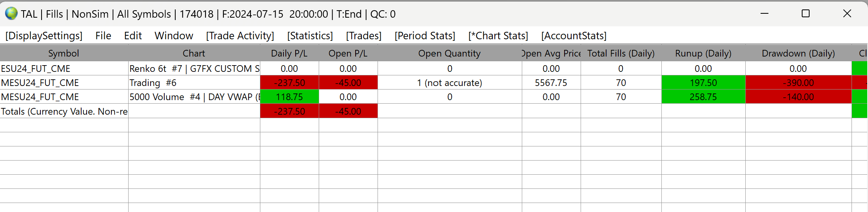The height and width of the screenshot is (212, 868).
Task: Switch to the [Period Stats] tab
Action: [x=425, y=36]
